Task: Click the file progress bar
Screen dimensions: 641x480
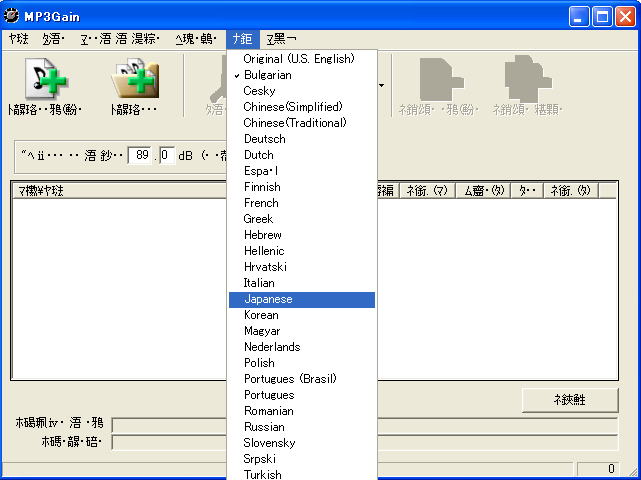Action: pyautogui.click(x=365, y=425)
